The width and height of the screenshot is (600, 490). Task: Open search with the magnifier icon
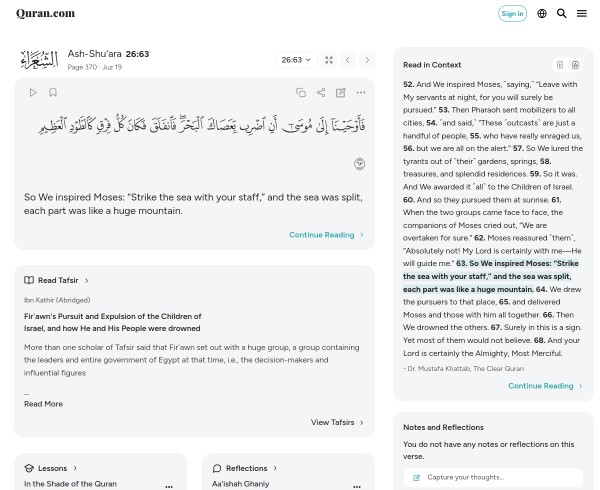coord(561,14)
